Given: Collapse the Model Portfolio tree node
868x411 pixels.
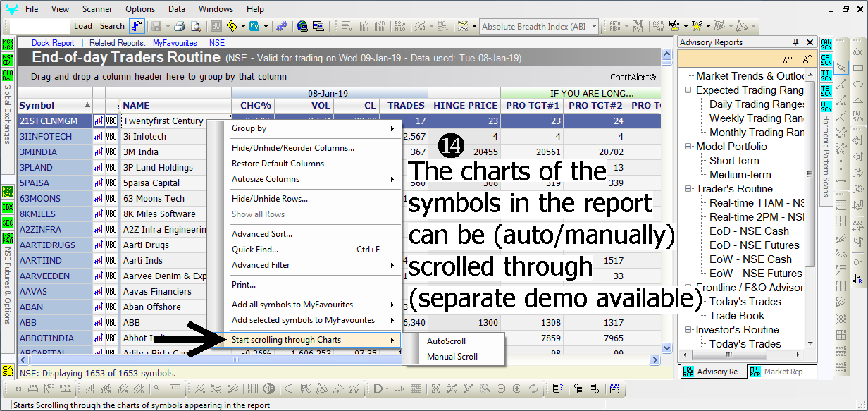Looking at the screenshot, I should pyautogui.click(x=688, y=147).
